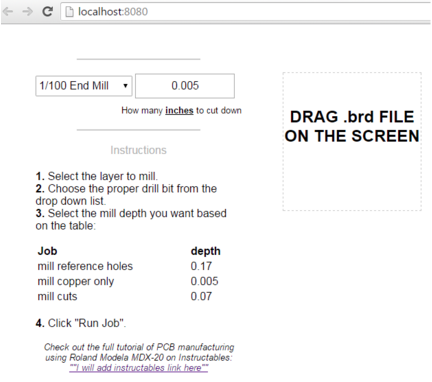Click the page icon in the address bar
Viewport: 432px width, 382px height.
(x=69, y=12)
